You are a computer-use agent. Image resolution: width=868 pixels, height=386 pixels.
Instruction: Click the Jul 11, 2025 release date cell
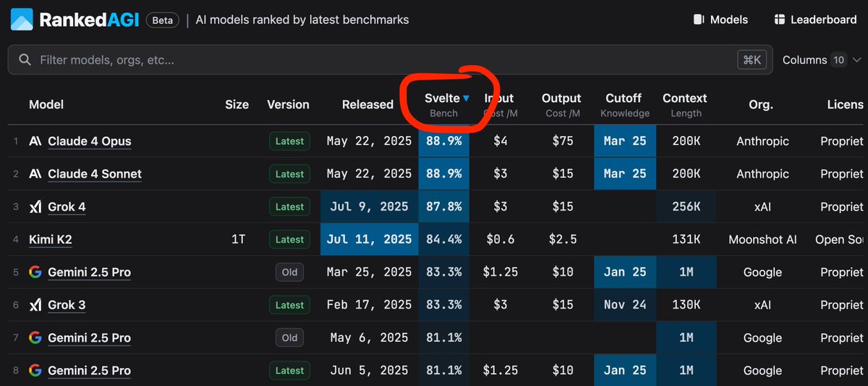coord(369,239)
